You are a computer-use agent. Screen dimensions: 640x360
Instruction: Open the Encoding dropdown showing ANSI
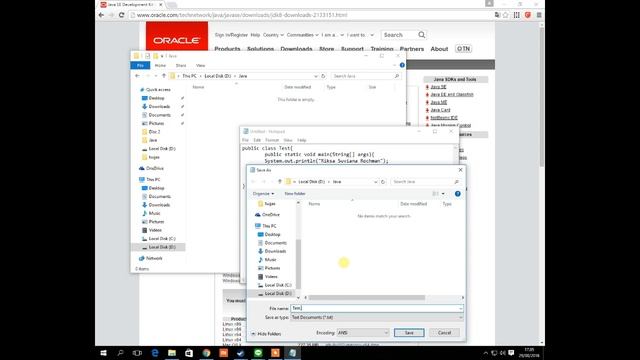click(362, 333)
